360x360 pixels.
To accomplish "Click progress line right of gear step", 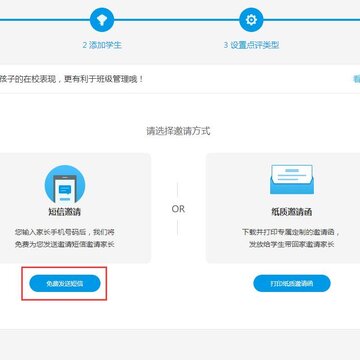I will pos(312,20).
